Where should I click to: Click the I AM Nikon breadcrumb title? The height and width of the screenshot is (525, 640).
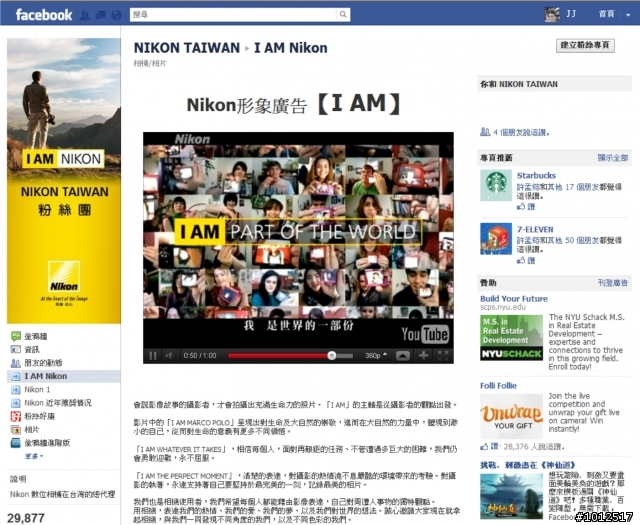click(x=291, y=48)
